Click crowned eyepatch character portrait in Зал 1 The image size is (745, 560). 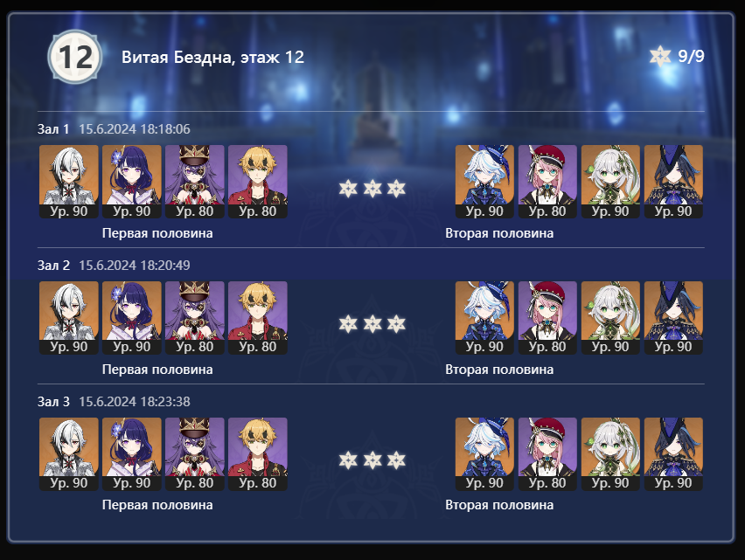point(195,182)
